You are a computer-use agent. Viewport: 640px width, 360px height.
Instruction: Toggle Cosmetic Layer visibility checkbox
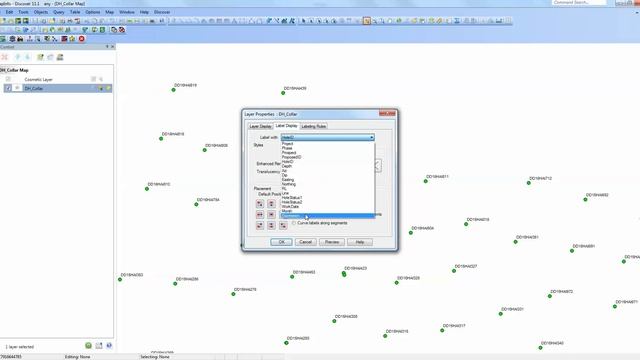[8, 79]
